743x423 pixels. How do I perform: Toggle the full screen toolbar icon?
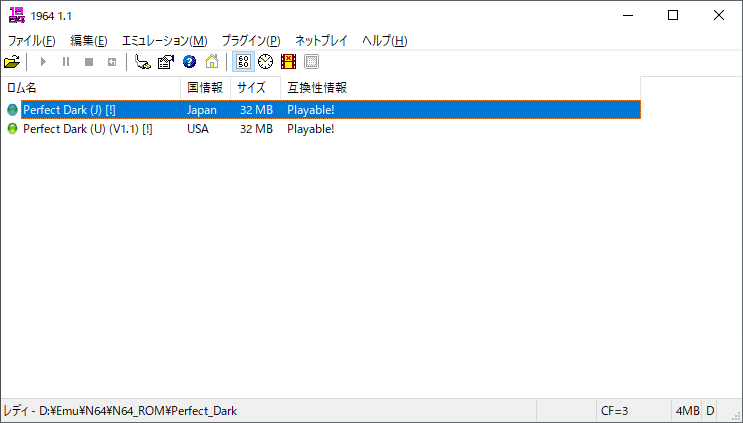click(x=311, y=62)
